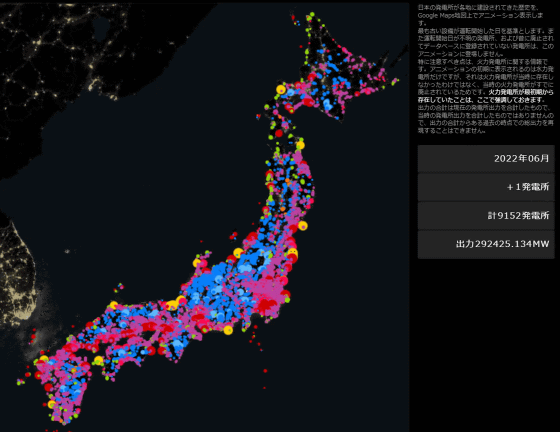Click the large yellow marker on Hokkaido's west coast
The width and height of the screenshot is (560, 432).
[281, 89]
